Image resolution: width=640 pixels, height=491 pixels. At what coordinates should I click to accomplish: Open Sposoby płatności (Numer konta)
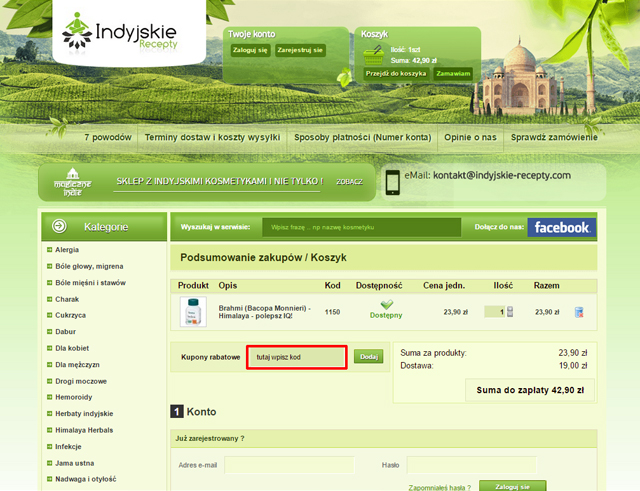click(362, 138)
